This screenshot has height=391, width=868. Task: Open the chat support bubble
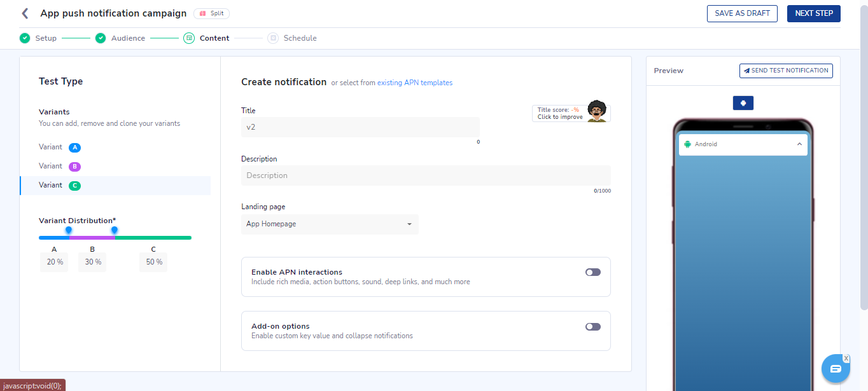tap(836, 369)
